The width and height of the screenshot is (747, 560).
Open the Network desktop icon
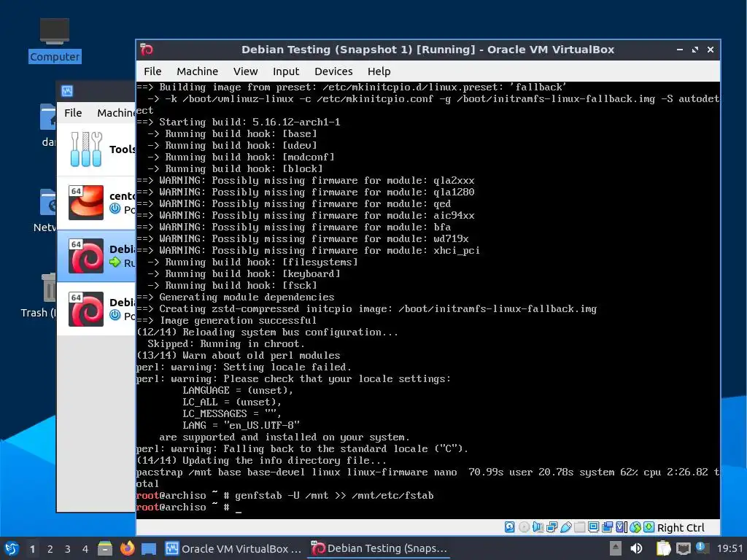point(45,211)
